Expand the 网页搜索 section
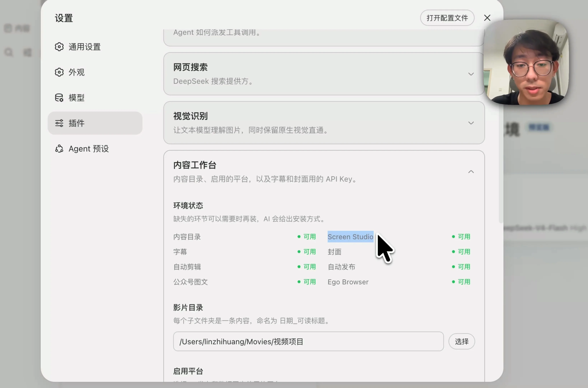The image size is (588, 388). 471,74
